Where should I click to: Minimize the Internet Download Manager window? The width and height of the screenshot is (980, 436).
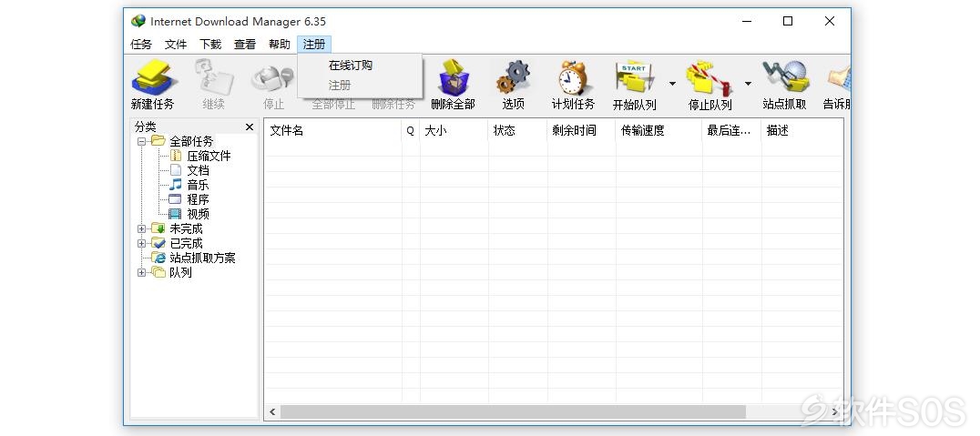748,21
